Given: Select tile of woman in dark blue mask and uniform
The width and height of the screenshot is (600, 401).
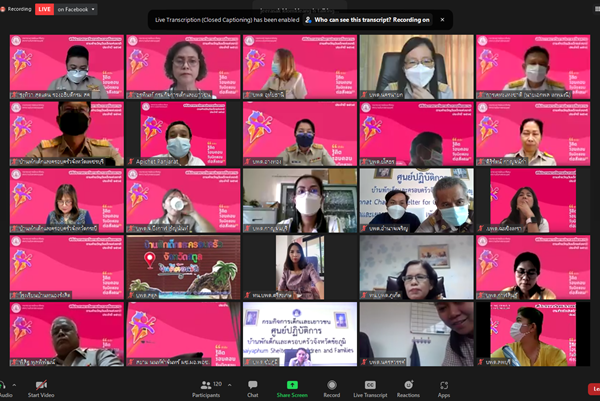Looking at the screenshot, I should tap(300, 134).
